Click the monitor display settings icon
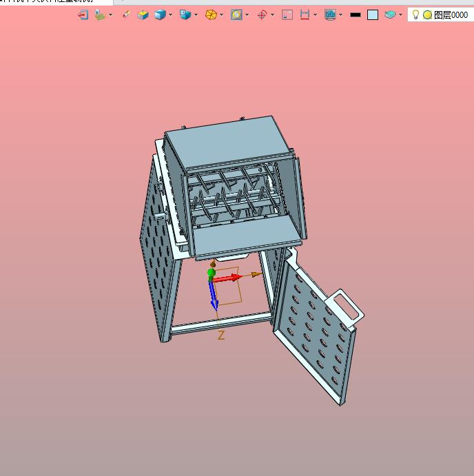474x476 pixels. coord(330,14)
